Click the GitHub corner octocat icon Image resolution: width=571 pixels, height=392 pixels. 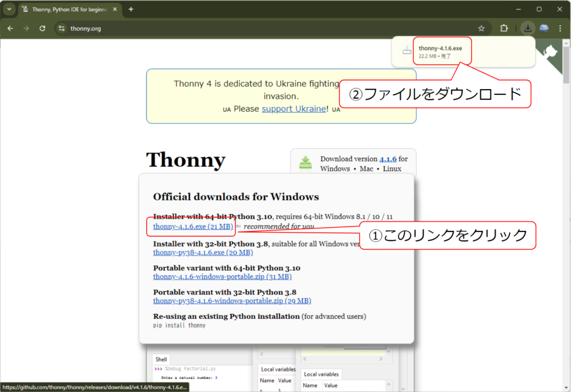tap(550, 52)
